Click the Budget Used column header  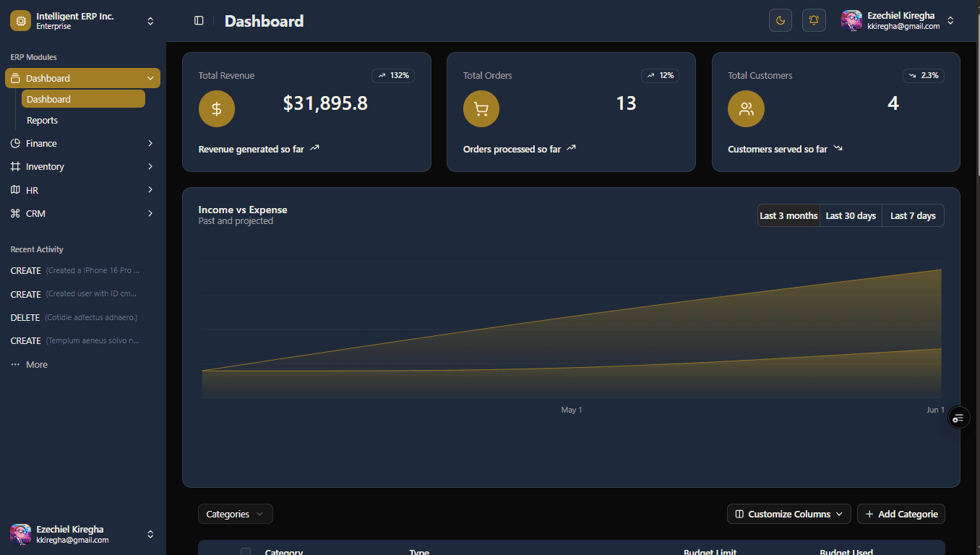click(846, 552)
